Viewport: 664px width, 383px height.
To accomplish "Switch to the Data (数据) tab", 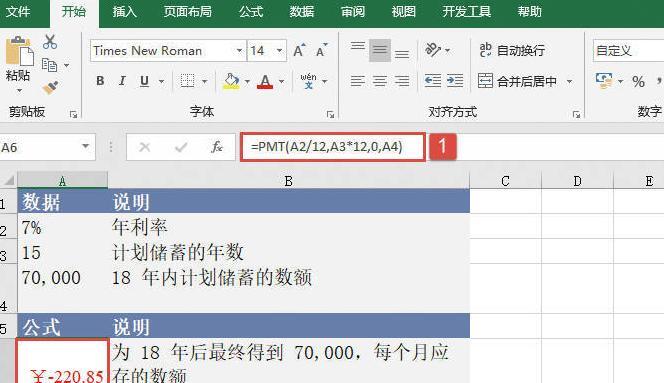I will [302, 11].
